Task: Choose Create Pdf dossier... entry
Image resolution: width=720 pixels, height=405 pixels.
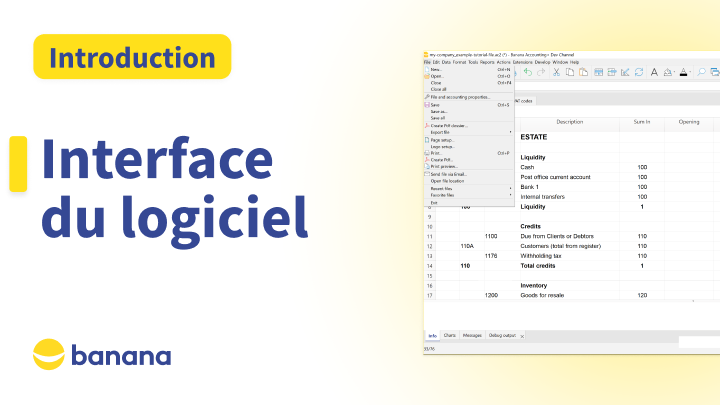Action: click(468, 125)
